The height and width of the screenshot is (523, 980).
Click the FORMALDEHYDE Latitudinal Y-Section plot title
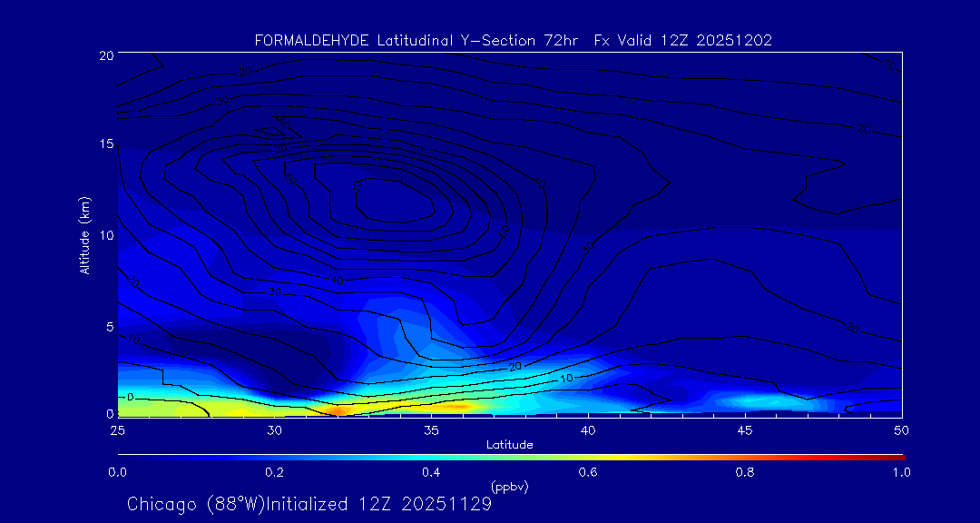(x=513, y=41)
